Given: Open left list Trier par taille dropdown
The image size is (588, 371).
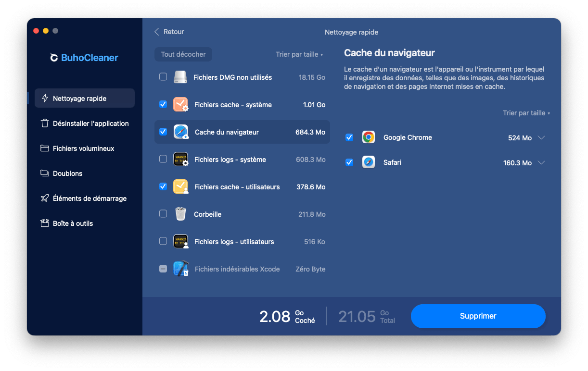Looking at the screenshot, I should point(299,54).
